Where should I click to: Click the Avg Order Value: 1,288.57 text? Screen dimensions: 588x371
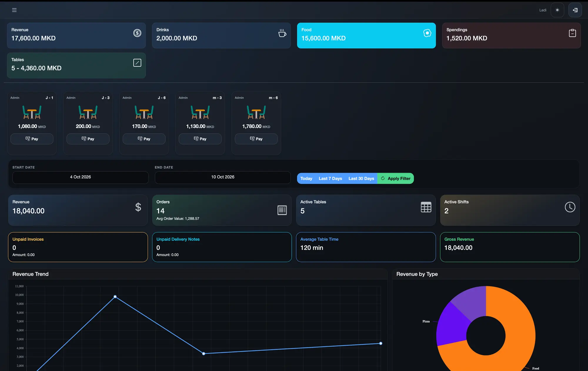pos(178,219)
